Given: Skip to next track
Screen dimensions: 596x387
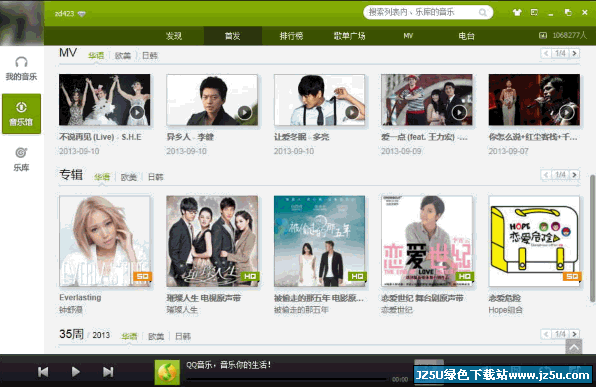Looking at the screenshot, I should pyautogui.click(x=108, y=372).
